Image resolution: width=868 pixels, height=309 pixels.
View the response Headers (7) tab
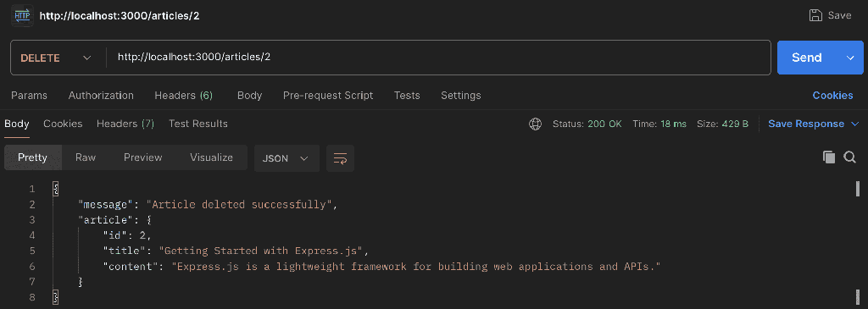coord(125,124)
